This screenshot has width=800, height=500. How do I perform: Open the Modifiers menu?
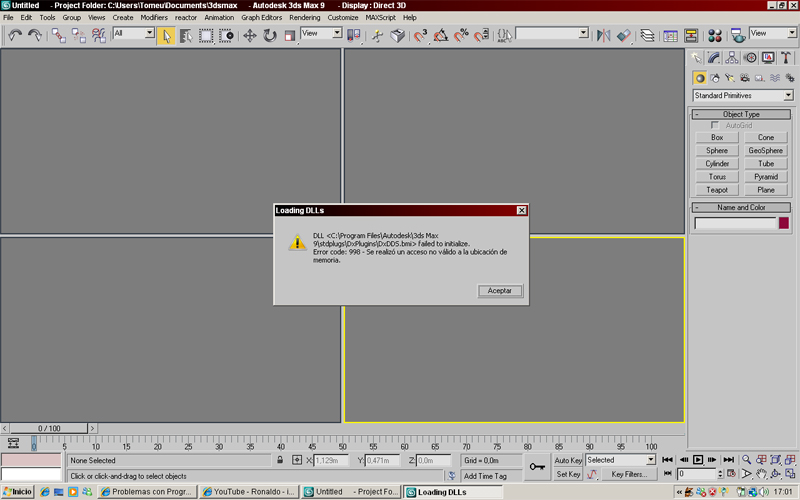154,17
